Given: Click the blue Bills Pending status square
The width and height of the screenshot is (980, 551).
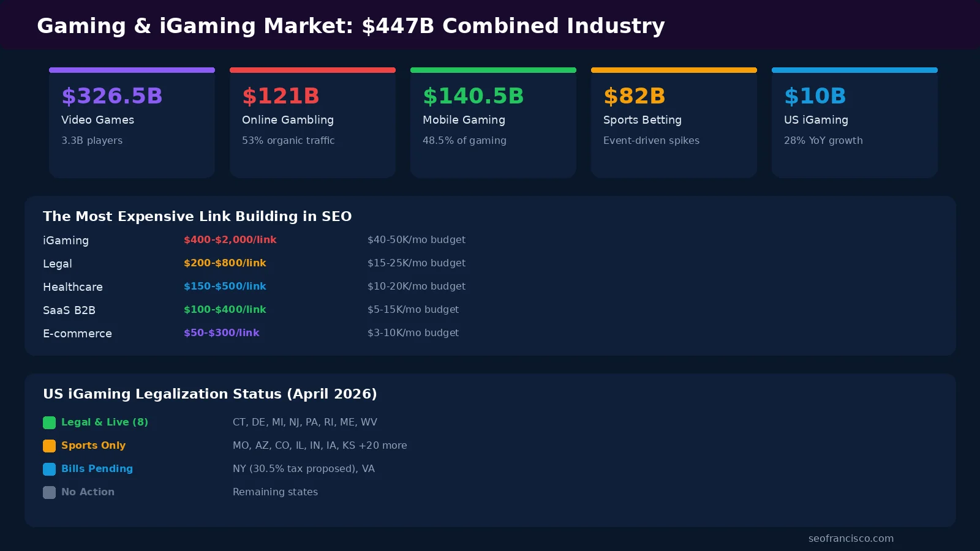Looking at the screenshot, I should [x=49, y=468].
